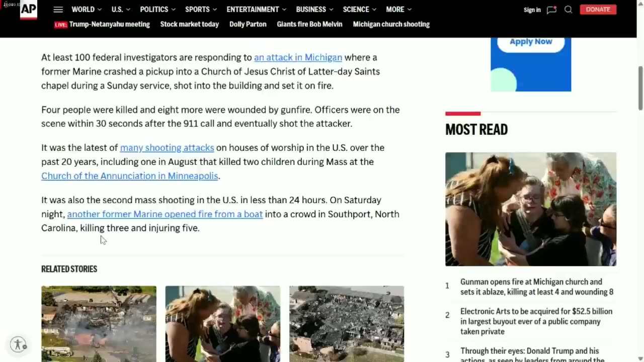Click Sign in link

pos(532,10)
